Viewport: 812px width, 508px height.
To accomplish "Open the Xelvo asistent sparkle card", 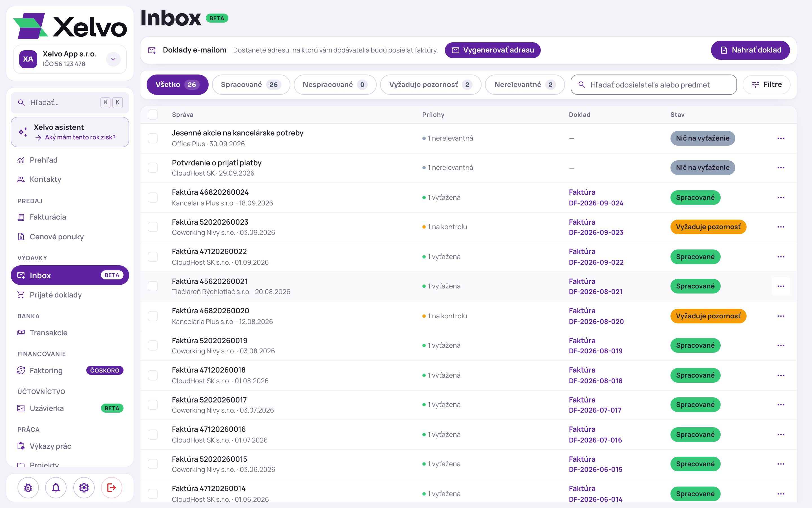I will tap(70, 132).
